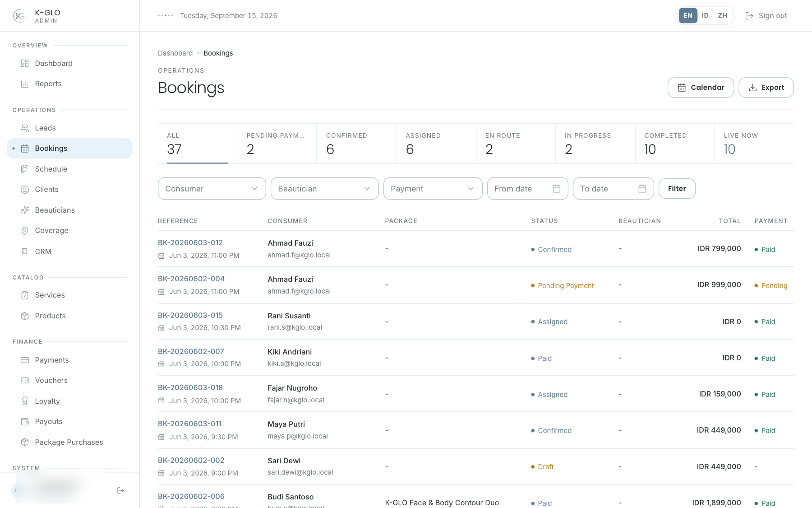Open the To date picker
Image resolution: width=812 pixels, height=508 pixels.
pyautogui.click(x=614, y=189)
